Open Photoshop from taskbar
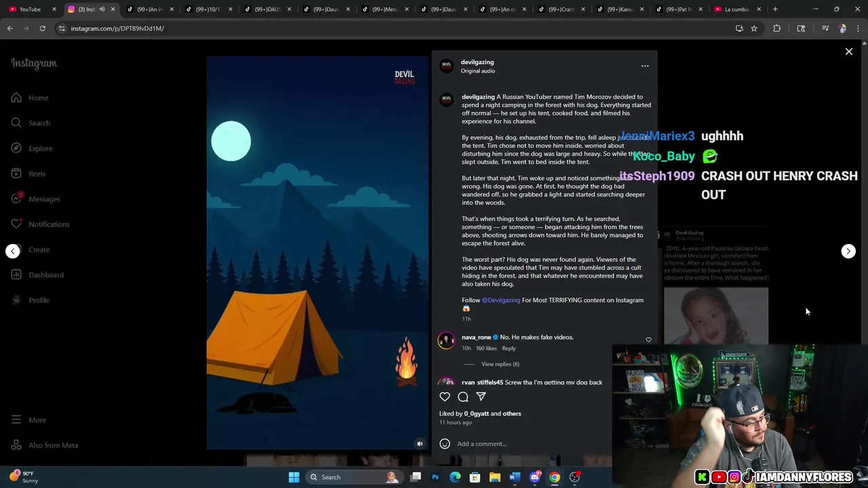The width and height of the screenshot is (868, 488). 435,477
